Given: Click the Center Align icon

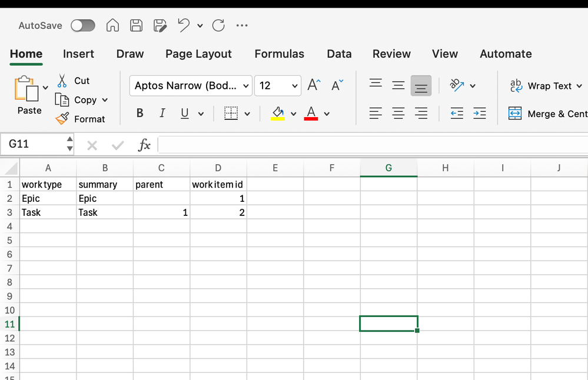Looking at the screenshot, I should coord(398,113).
